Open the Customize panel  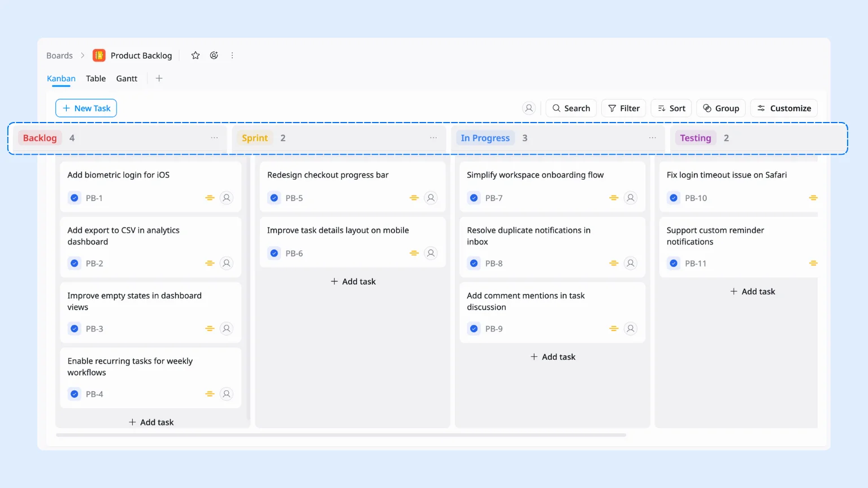(x=784, y=108)
